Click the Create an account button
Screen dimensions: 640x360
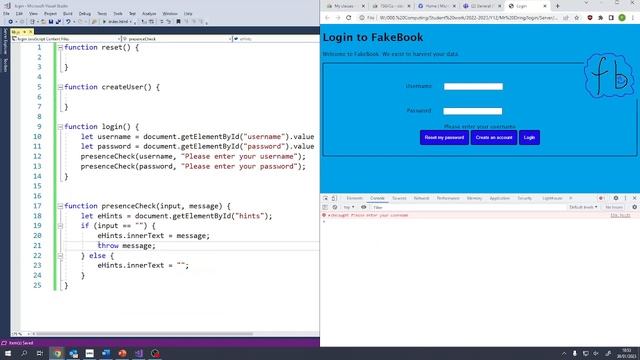coord(494,138)
